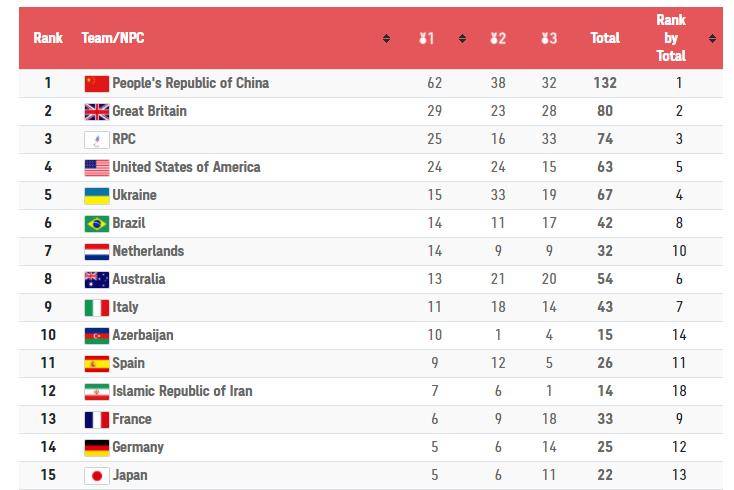Click the Rank column header

tap(48, 38)
